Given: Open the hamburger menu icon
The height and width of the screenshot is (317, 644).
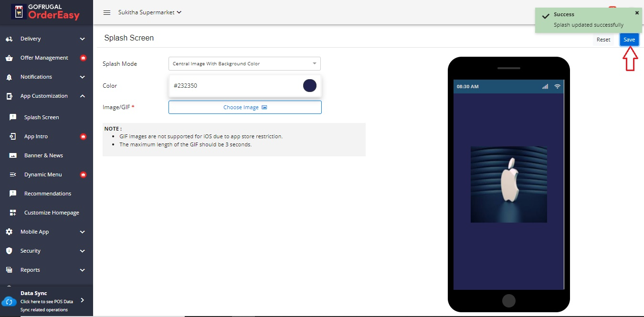Looking at the screenshot, I should point(107,12).
